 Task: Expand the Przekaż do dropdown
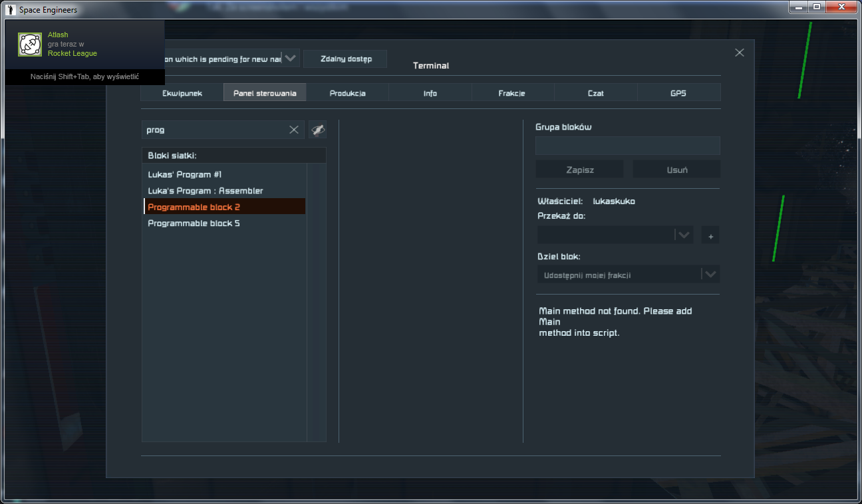pyautogui.click(x=684, y=235)
